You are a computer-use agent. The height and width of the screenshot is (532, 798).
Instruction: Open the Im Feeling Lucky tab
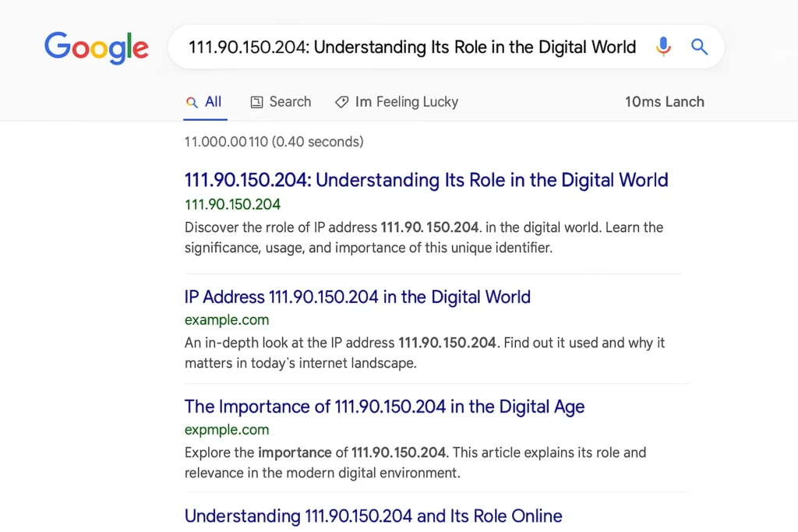pos(405,101)
